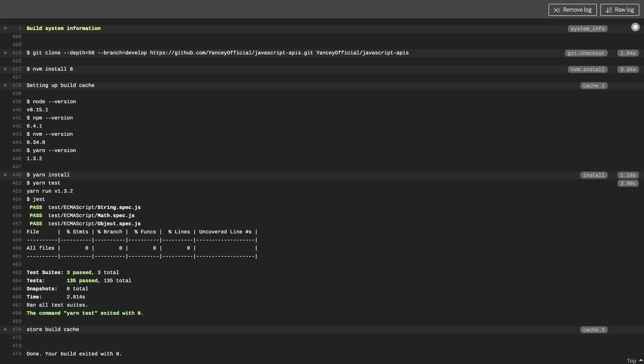The image size is (644, 364).
Task: Expand the yarn install section arrow
Action: point(6,175)
